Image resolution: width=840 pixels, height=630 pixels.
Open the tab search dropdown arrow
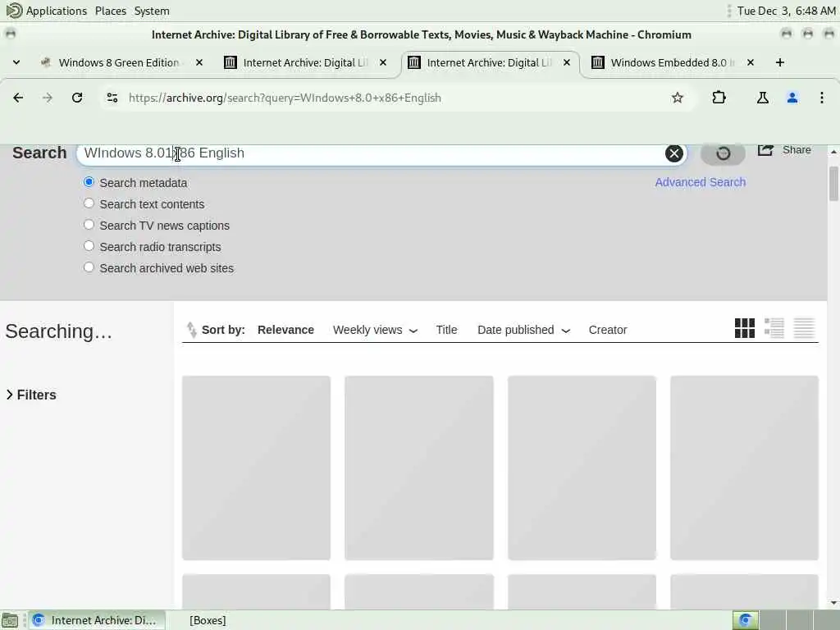16,62
